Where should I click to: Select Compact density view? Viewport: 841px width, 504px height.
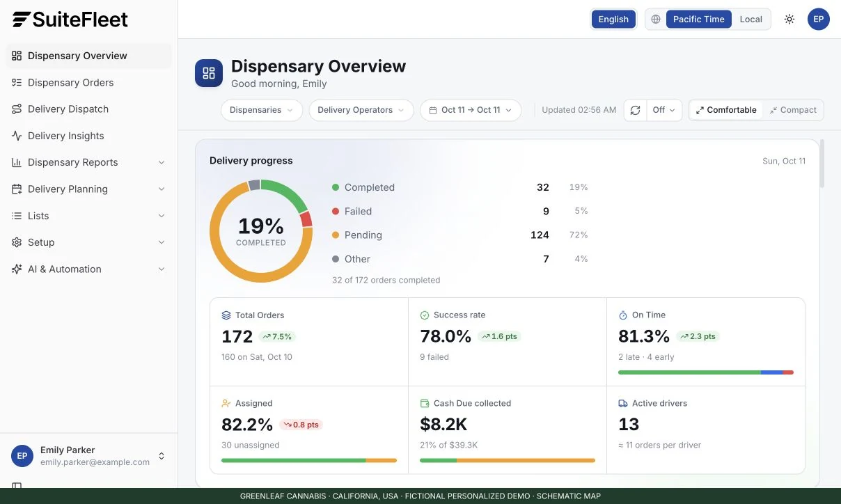[x=793, y=110]
